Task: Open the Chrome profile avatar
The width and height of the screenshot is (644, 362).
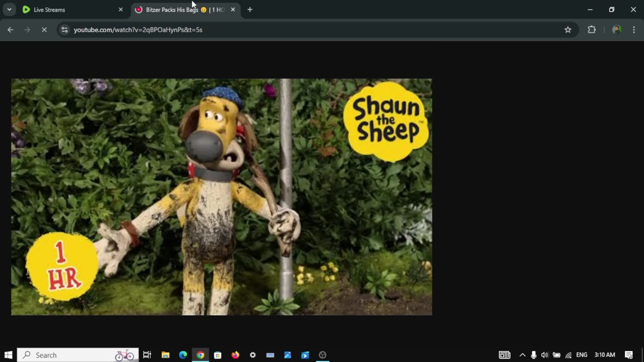Action: click(617, 30)
